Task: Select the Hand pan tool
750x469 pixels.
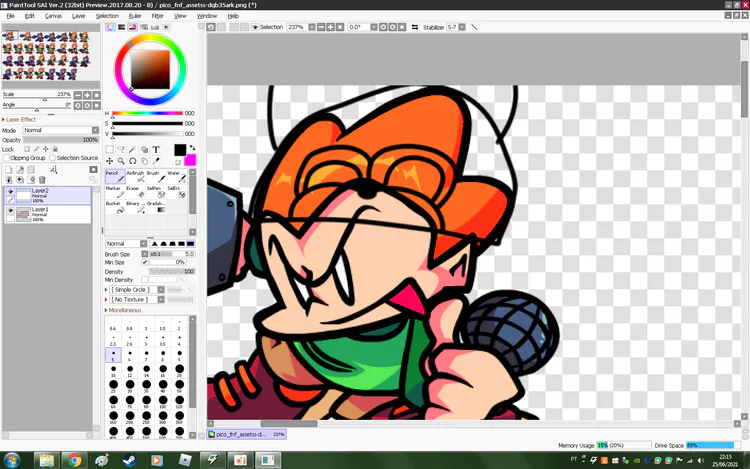Action: [x=144, y=161]
